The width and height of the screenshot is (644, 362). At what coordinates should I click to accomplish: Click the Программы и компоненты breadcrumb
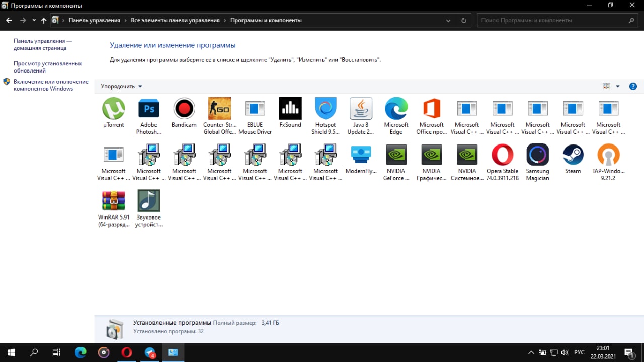[266, 21]
